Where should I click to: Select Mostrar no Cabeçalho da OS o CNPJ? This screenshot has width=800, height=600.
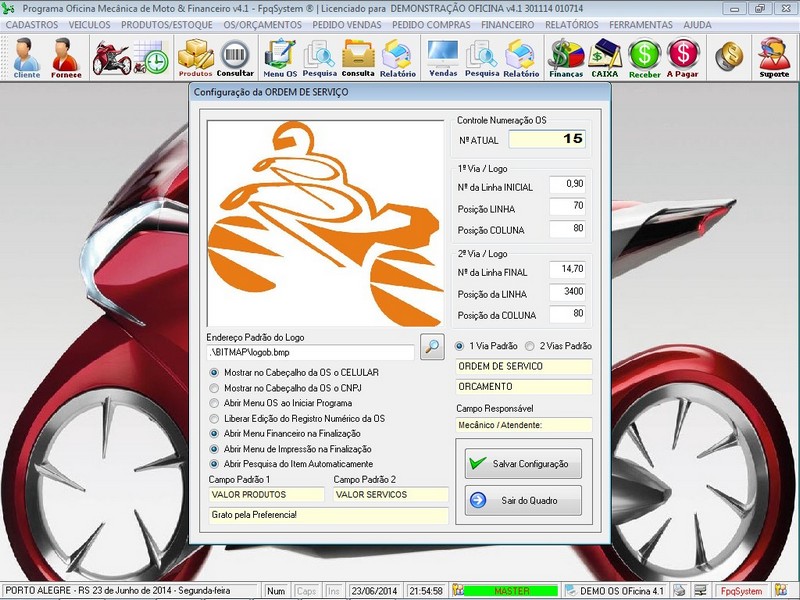click(x=214, y=388)
